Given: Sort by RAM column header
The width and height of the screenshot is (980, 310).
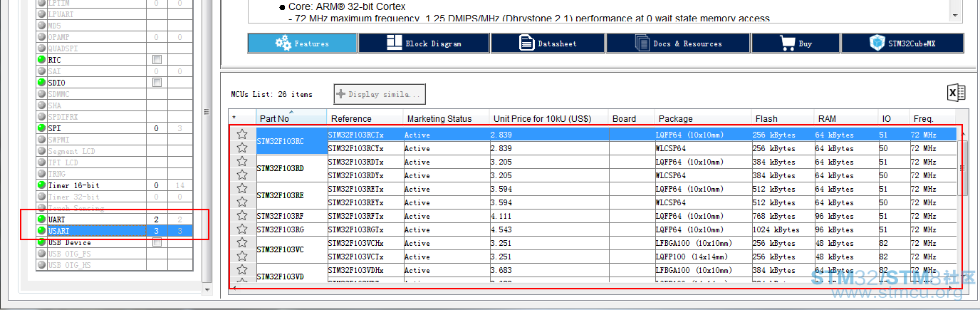Looking at the screenshot, I should coord(846,118).
